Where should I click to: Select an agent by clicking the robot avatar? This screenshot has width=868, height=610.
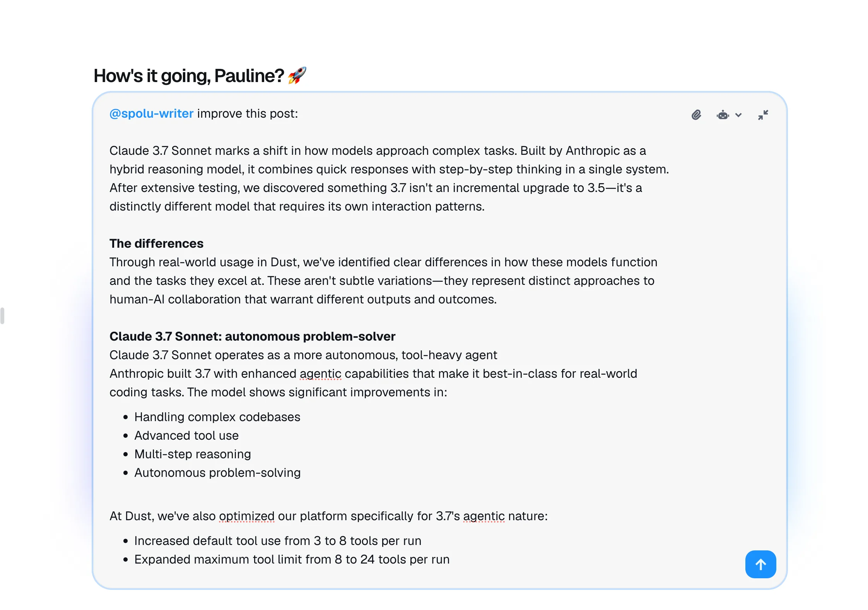tap(723, 115)
